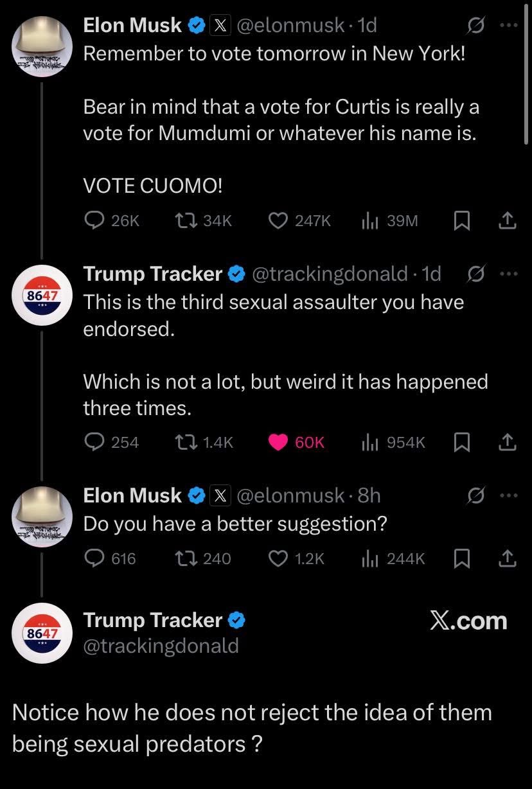Share Elon Musk's first tweet
This screenshot has width=532, height=789.
pos(508,221)
